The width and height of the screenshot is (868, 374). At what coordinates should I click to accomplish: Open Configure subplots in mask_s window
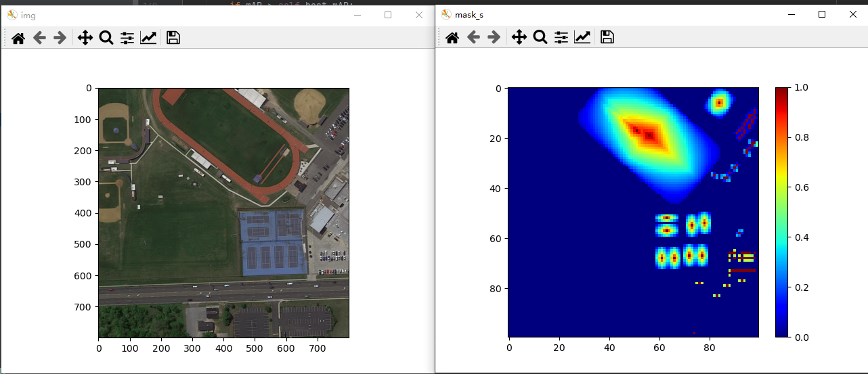[561, 37]
